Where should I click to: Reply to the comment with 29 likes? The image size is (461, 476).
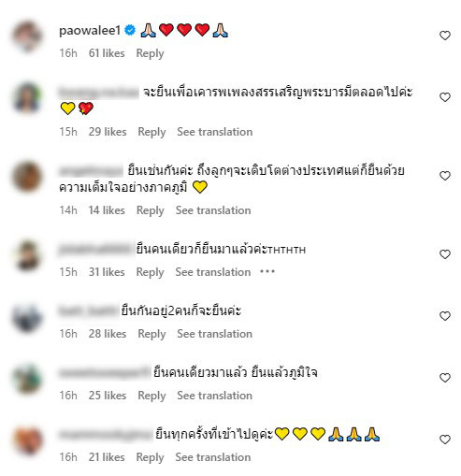pyautogui.click(x=151, y=132)
